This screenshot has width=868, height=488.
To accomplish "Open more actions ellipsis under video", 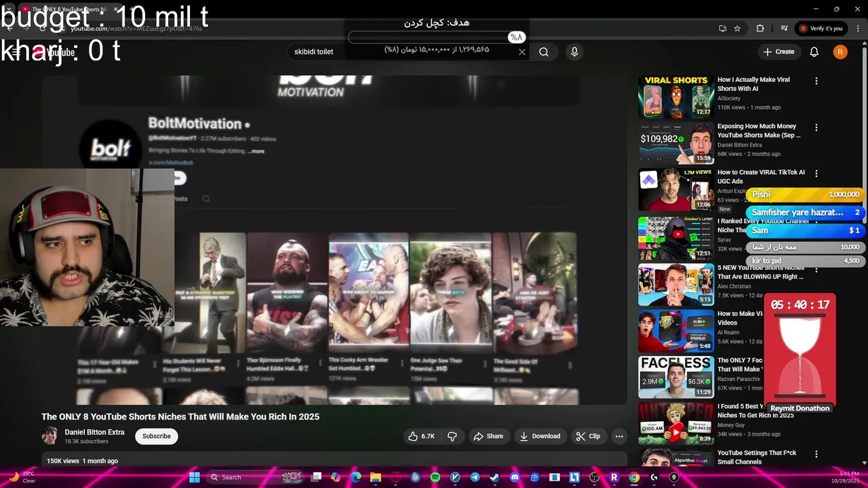I will click(619, 436).
